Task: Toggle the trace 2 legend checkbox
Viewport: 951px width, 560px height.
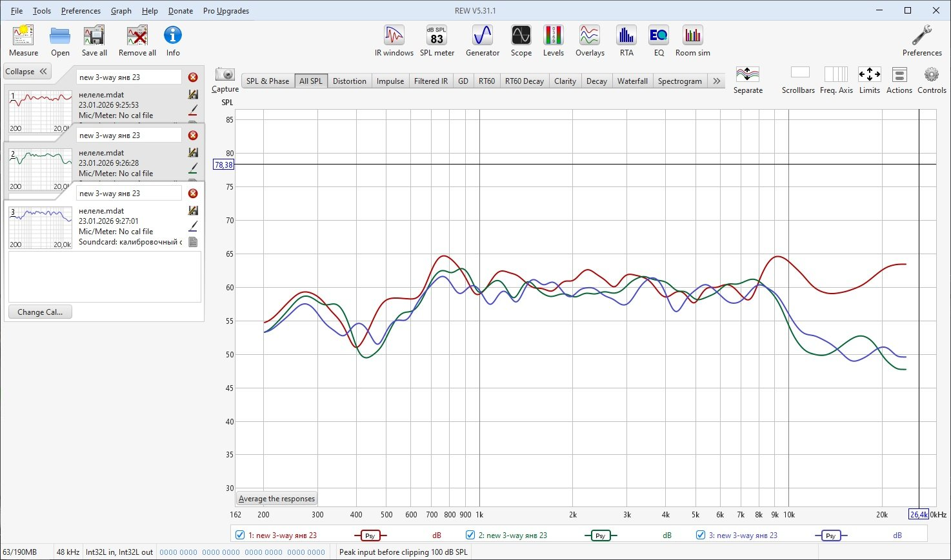Action: [470, 535]
